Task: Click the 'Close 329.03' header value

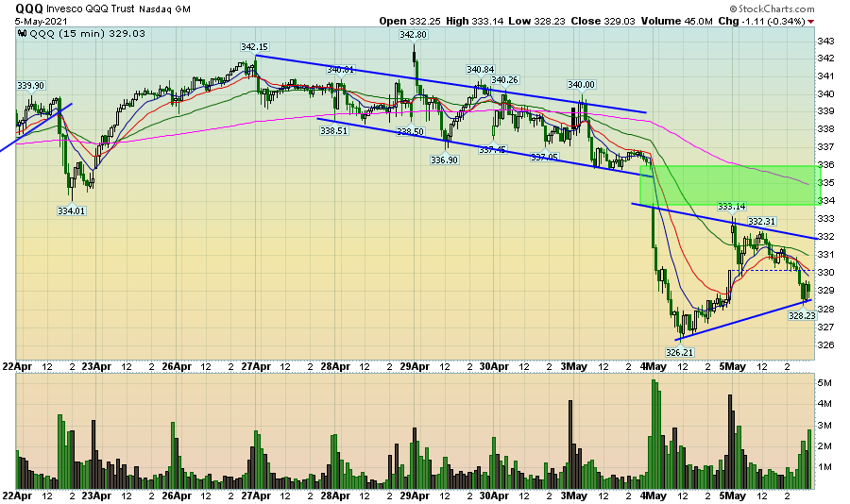Action: [x=603, y=21]
